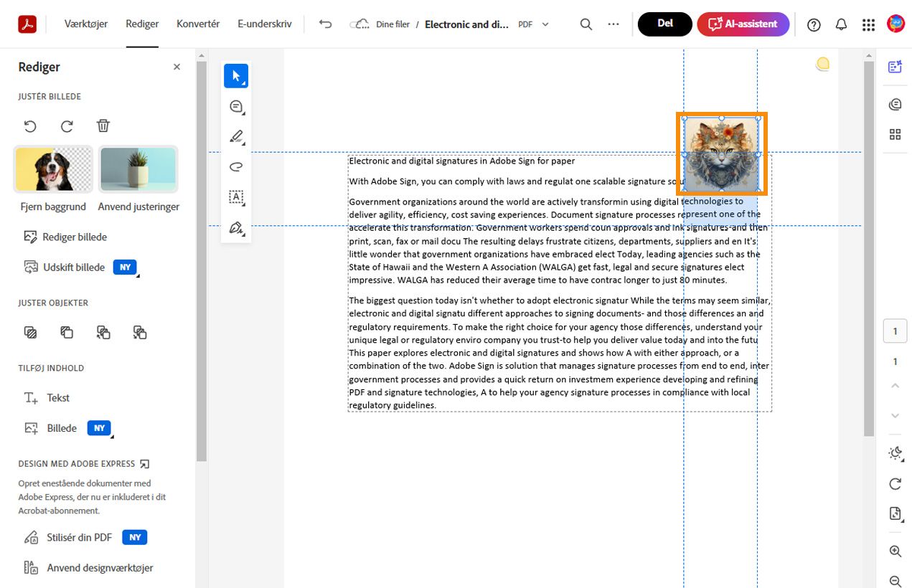Choose Rediger billede option
912x588 pixels.
65,237
